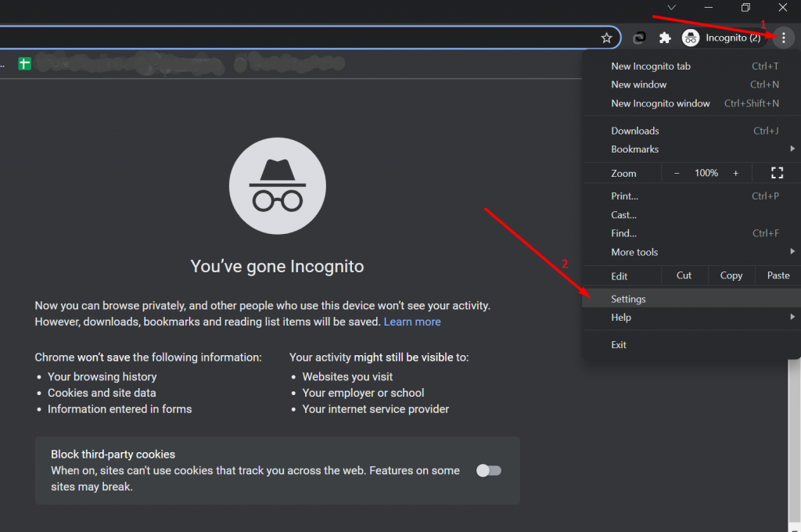
Task: Click the green plus bookmark icon
Action: tap(24, 64)
